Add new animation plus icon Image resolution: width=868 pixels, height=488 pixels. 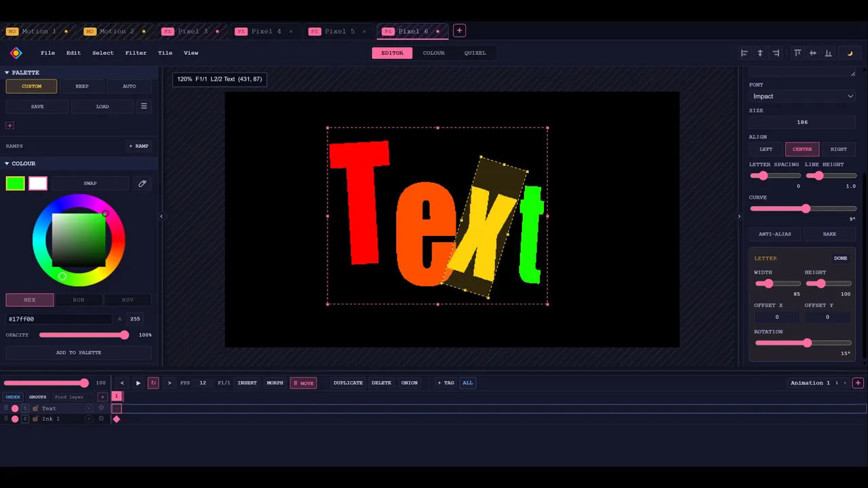(x=858, y=383)
